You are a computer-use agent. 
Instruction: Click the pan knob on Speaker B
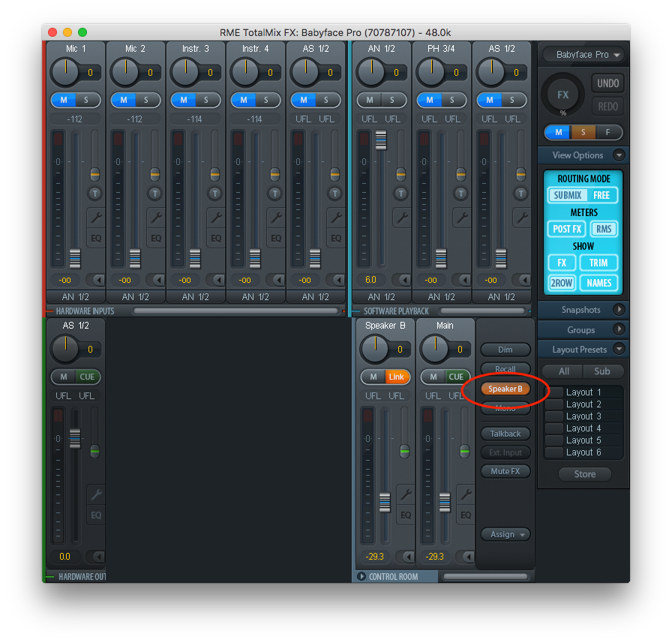pyautogui.click(x=375, y=348)
